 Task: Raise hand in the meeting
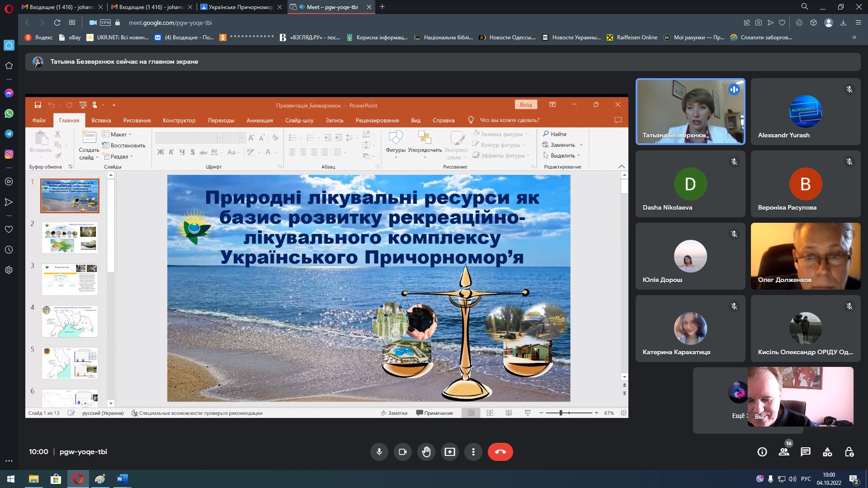point(426,452)
